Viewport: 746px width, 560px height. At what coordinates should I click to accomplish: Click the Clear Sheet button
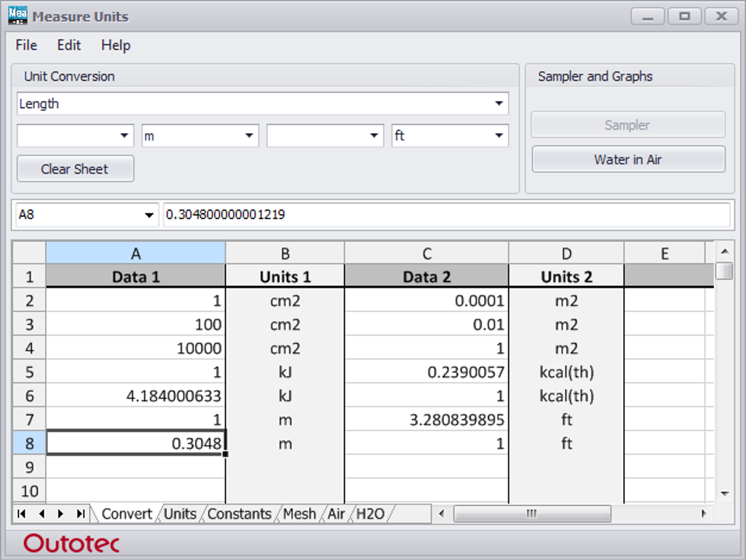point(75,169)
